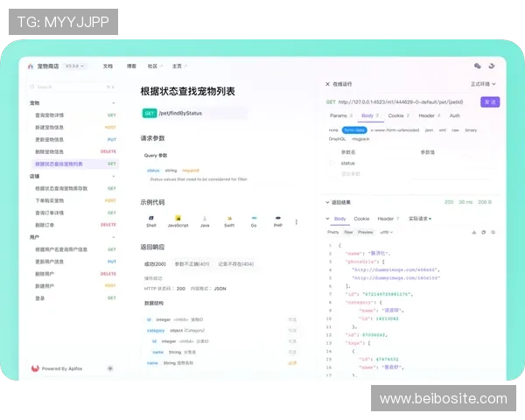Screen dimensions: 525x420
Task: Click the purple 发送 send button
Action: 490,101
